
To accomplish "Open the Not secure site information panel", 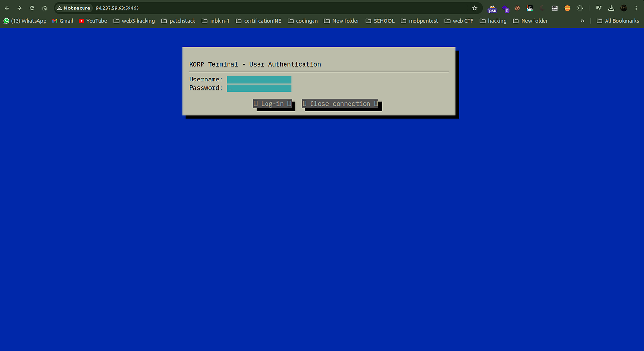I will point(74,8).
